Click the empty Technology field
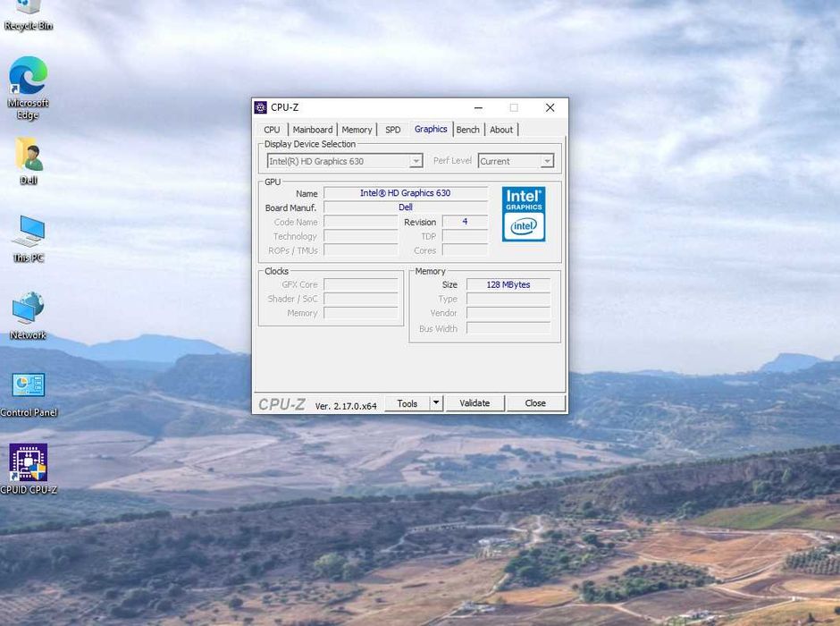Screen dimensions: 840x626 pos(361,236)
